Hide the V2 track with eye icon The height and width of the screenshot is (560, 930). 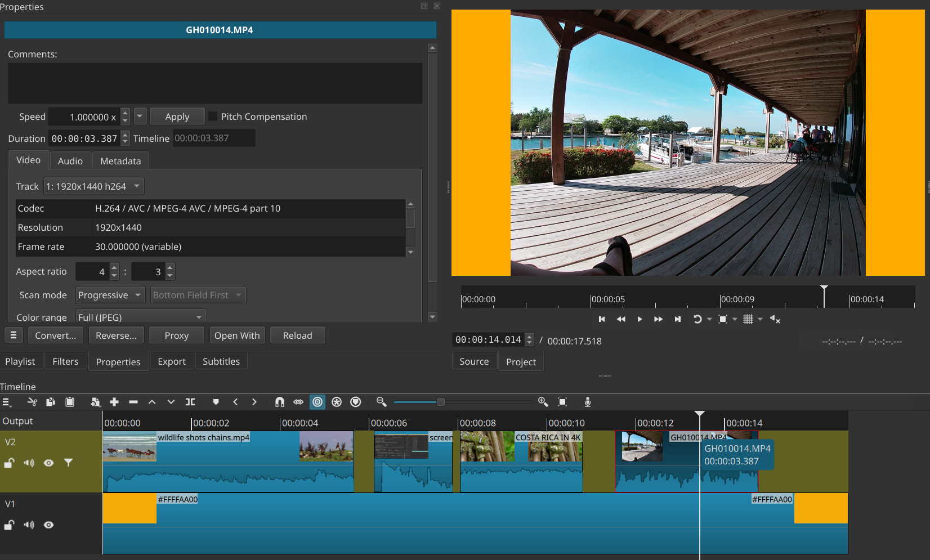(x=49, y=463)
